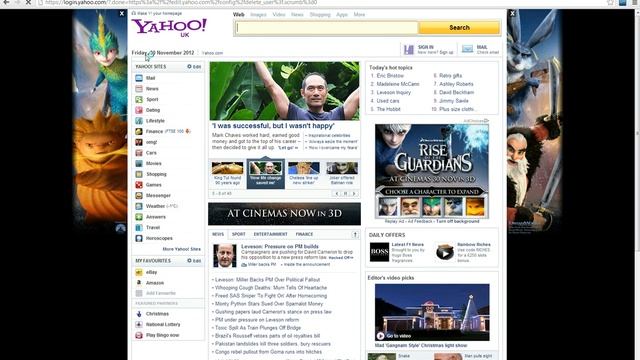640x360 pixels.
Task: Click More Yahoo! Sites link
Action: [182, 249]
